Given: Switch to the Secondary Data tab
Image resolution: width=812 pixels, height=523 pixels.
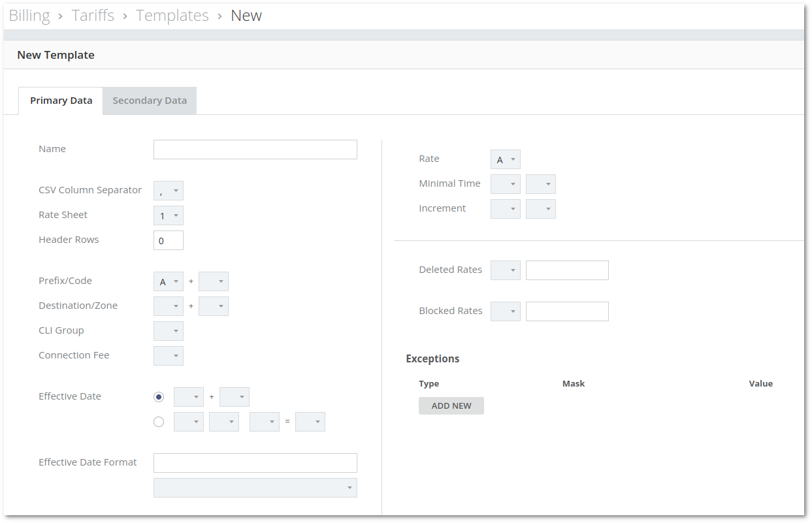Looking at the screenshot, I should (150, 101).
